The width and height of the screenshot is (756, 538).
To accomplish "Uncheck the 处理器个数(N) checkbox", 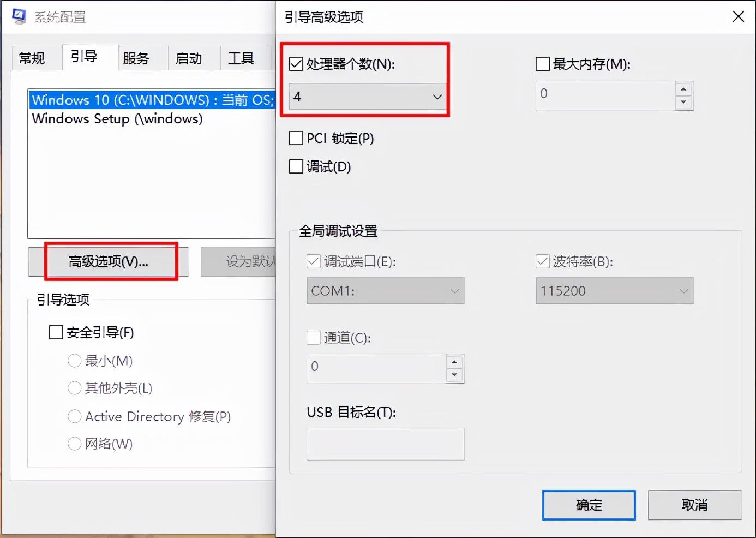I will 296,64.
